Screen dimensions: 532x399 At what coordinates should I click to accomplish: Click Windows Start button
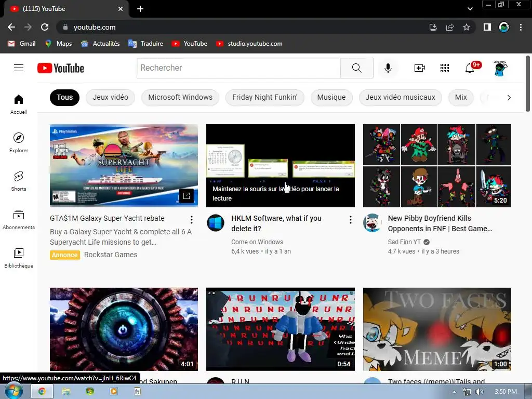click(14, 392)
